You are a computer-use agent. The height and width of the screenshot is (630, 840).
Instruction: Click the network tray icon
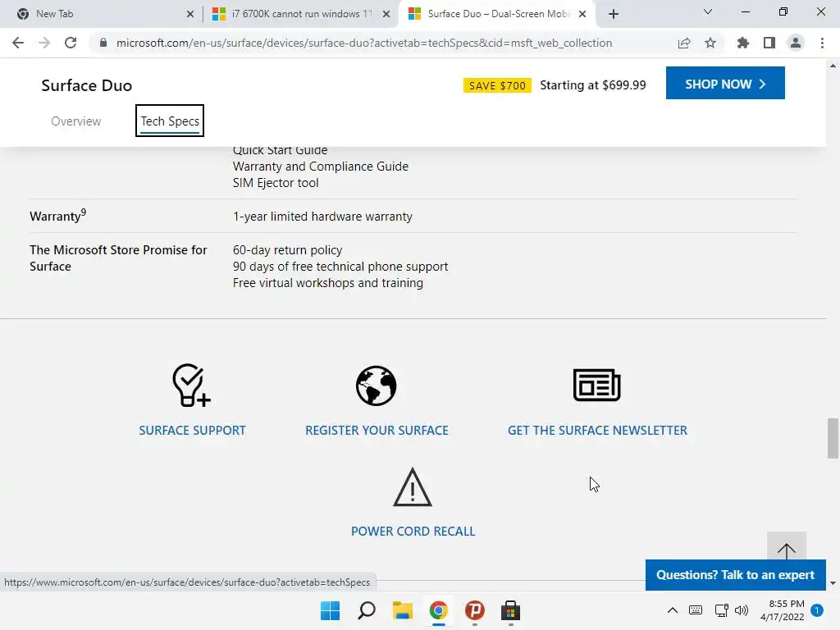click(x=722, y=610)
